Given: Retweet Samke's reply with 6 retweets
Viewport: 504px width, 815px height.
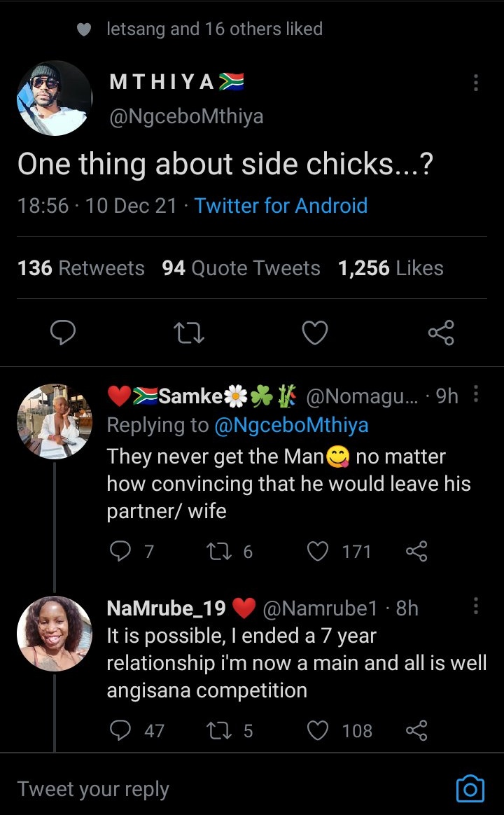Looking at the screenshot, I should coord(218,551).
